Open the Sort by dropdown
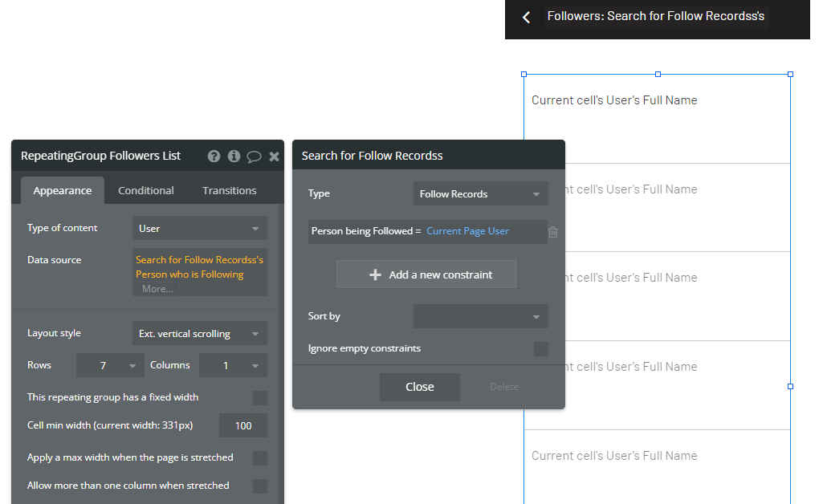The image size is (823, 504). click(x=480, y=317)
